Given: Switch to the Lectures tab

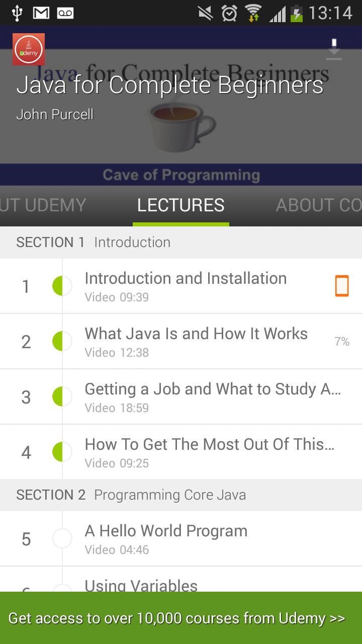Looking at the screenshot, I should coord(181,205).
